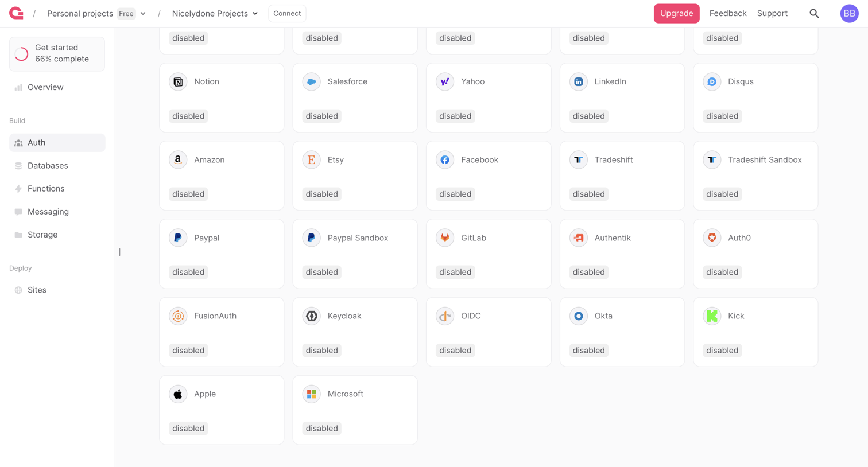Click the sidebar resize handle
Viewport: 868px width, 467px height.
point(119,252)
